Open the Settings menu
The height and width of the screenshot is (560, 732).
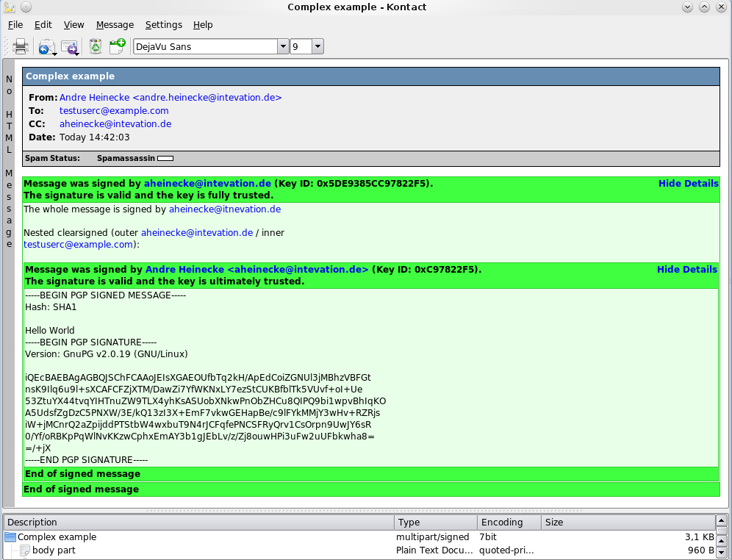[163, 24]
